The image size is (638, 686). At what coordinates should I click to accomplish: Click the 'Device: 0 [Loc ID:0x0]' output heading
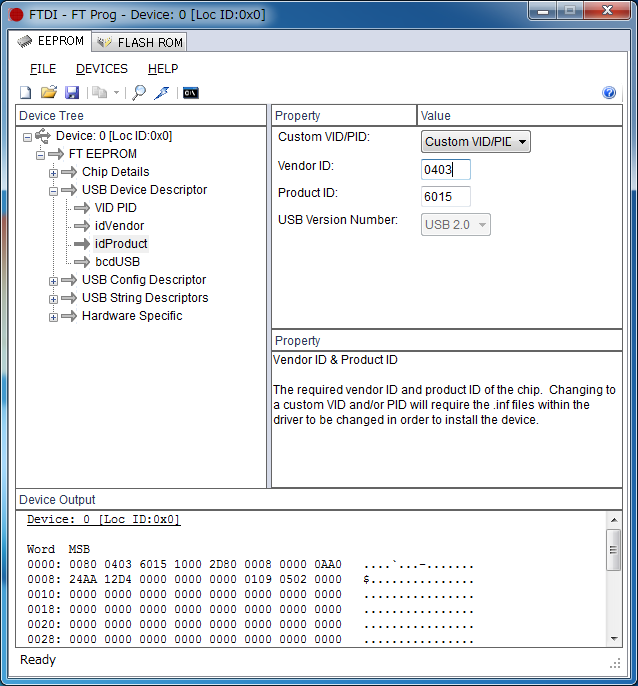coord(104,519)
